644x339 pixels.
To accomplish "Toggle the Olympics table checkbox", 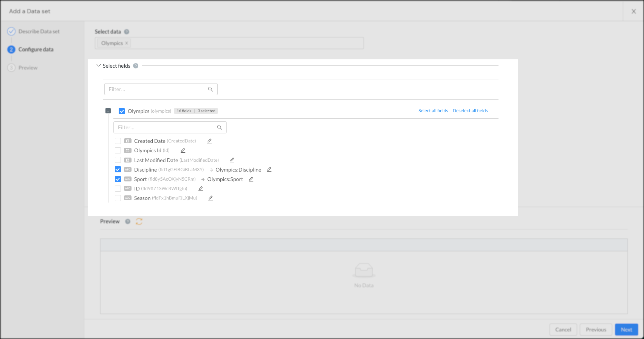I will 122,111.
